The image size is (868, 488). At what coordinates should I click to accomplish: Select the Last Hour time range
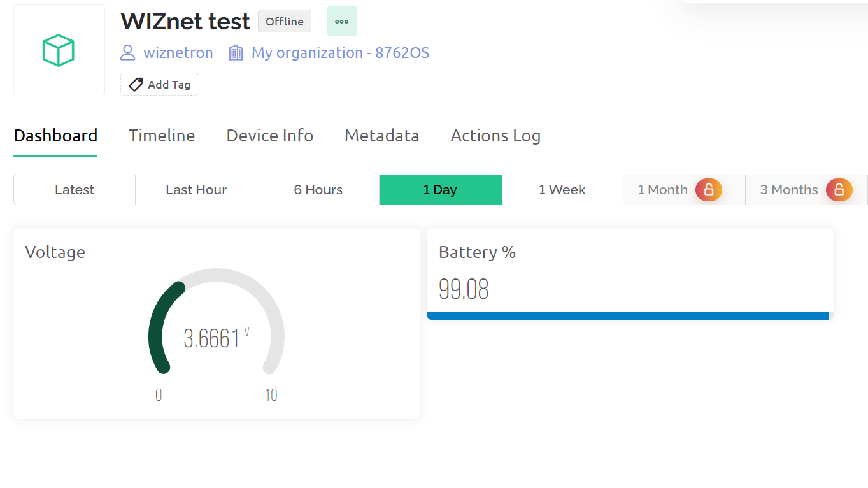[x=196, y=190]
